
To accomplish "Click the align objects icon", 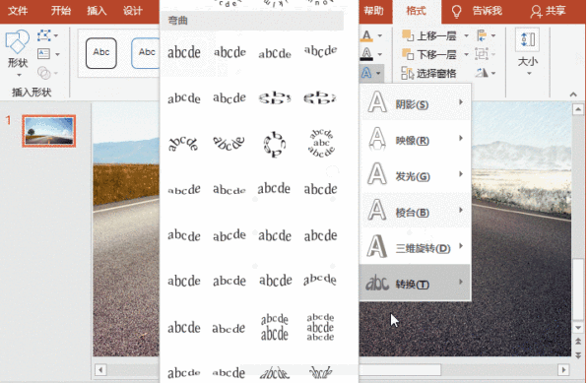I will [x=482, y=35].
